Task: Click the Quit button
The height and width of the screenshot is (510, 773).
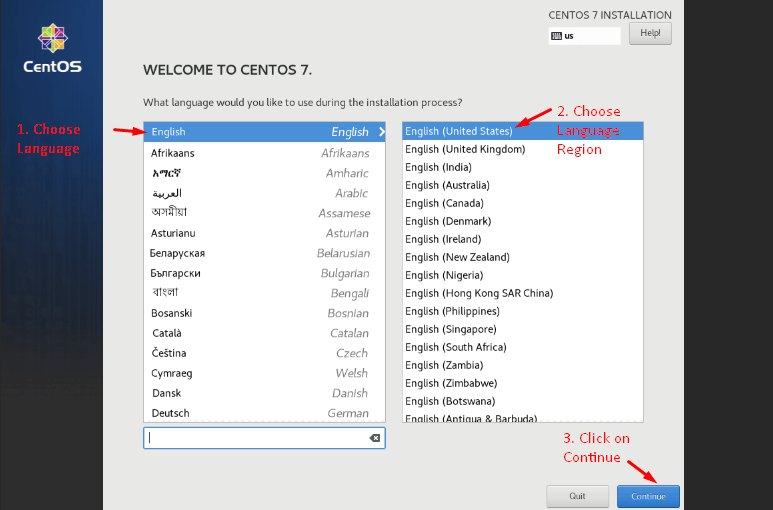Action: pyautogui.click(x=577, y=496)
